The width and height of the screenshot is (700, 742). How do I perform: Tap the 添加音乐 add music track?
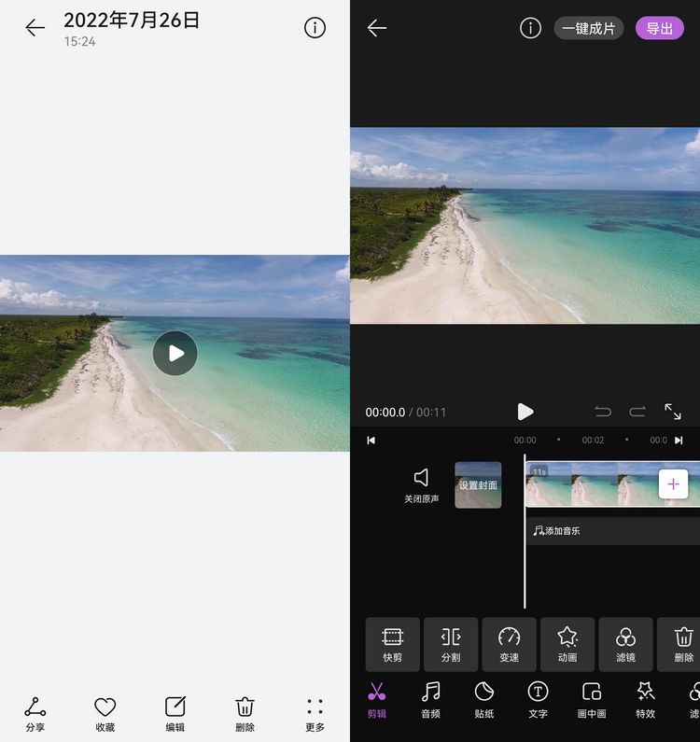613,531
